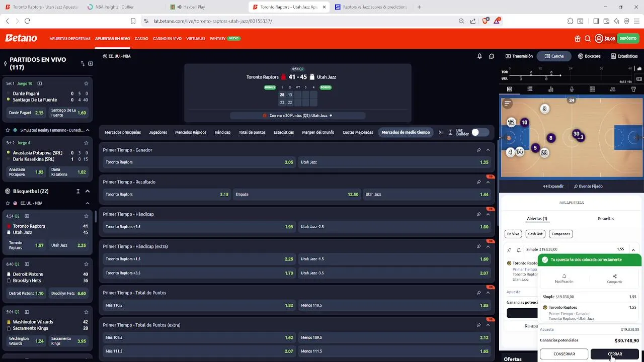The width and height of the screenshot is (644, 362).
Task: Toggle the Cash Out filter chip
Action: (535, 234)
